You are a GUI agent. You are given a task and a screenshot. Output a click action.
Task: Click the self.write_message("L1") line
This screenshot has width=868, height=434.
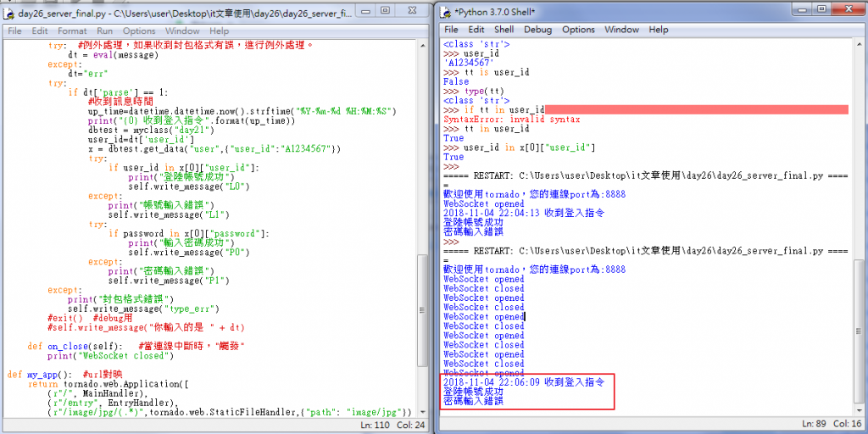pyautogui.click(x=169, y=214)
